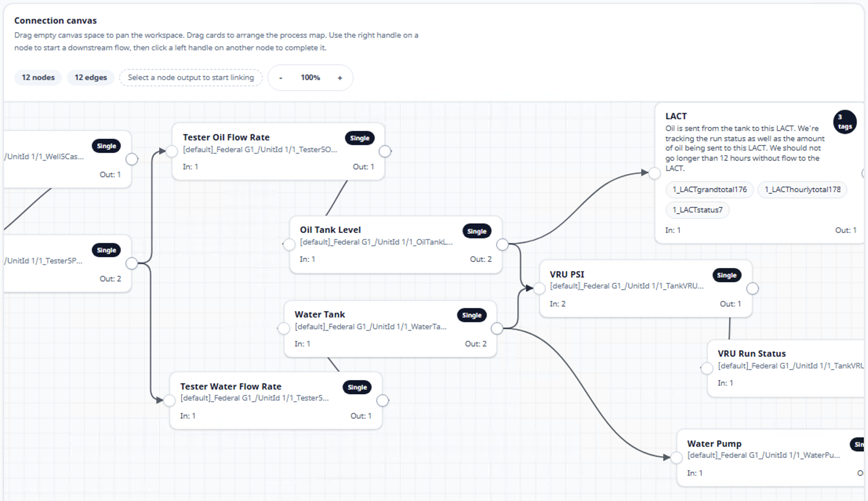Click LACT node input handle
The height and width of the screenshot is (501, 868).
[654, 173]
